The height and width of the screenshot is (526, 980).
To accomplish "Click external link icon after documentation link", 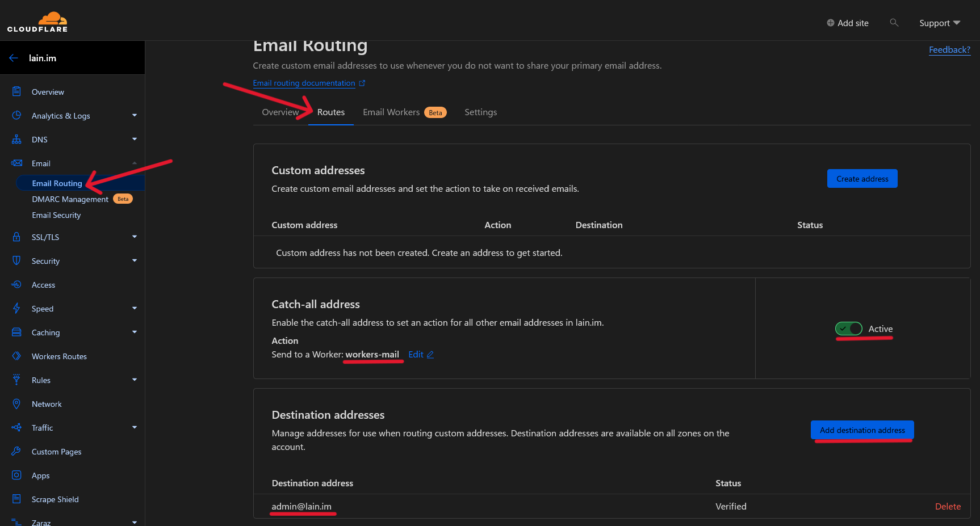I will click(x=362, y=83).
